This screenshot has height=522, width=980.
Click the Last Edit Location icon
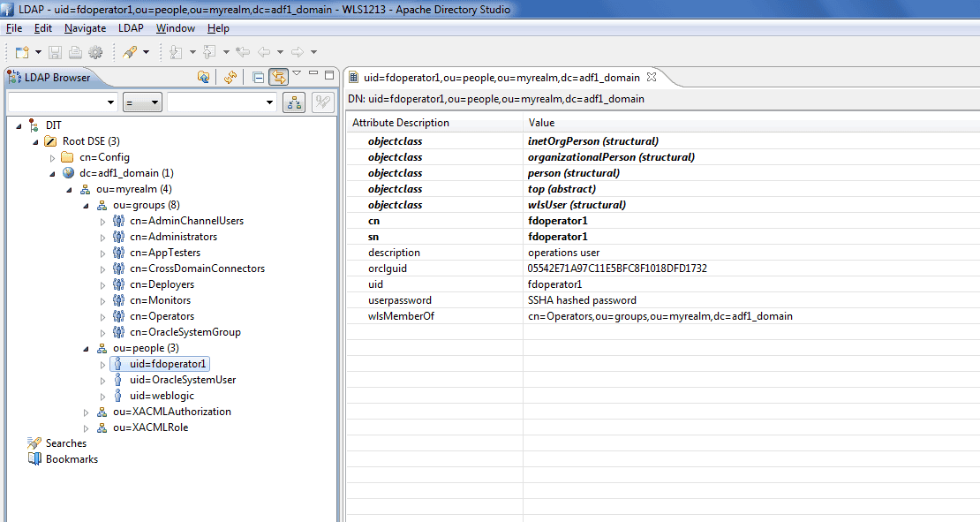coord(243,52)
